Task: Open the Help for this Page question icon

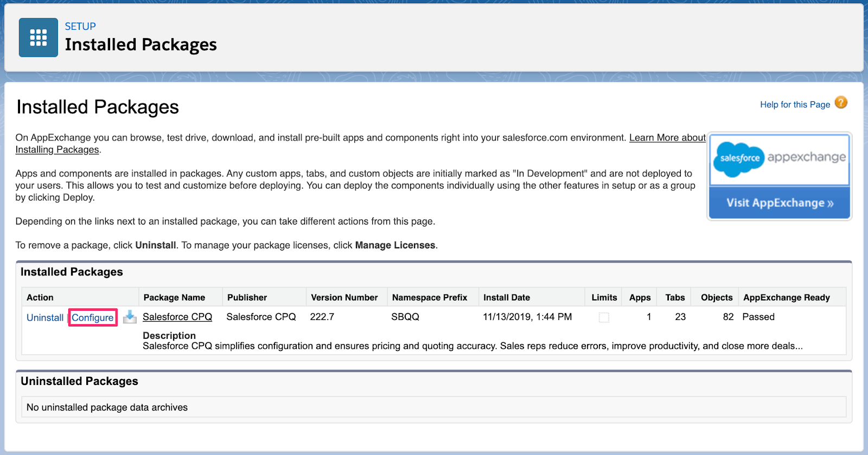Action: point(841,102)
